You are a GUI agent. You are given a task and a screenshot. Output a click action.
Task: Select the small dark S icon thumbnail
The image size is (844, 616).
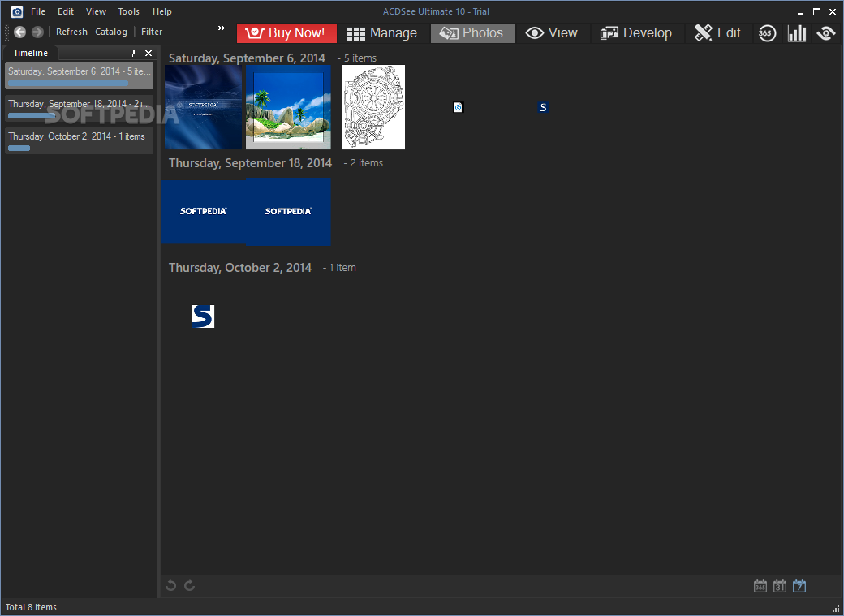pos(543,107)
